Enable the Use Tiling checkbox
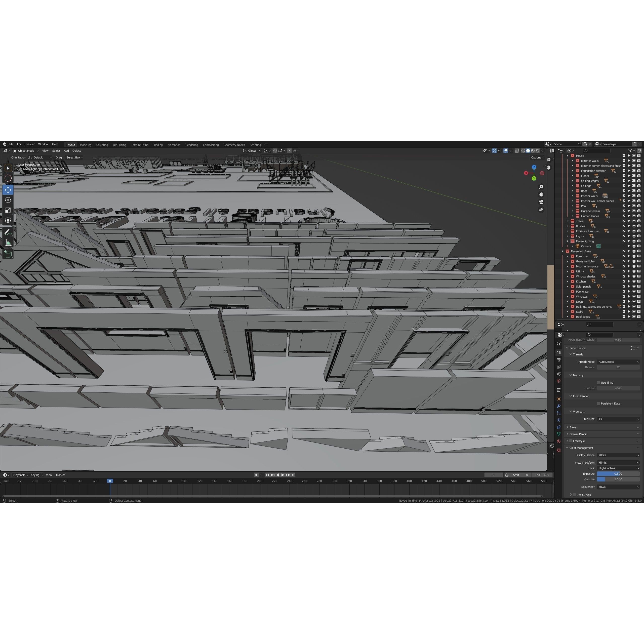This screenshot has width=644, height=644. tap(599, 383)
